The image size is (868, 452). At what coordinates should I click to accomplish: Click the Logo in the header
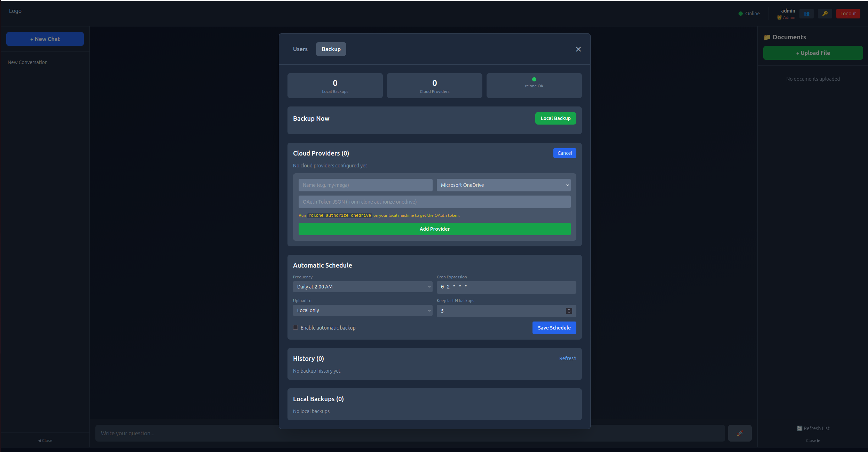pos(15,11)
